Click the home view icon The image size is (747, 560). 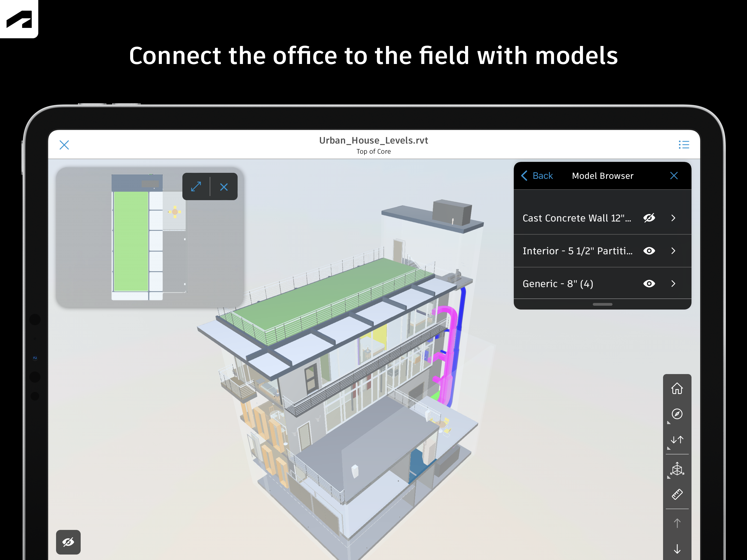(677, 389)
